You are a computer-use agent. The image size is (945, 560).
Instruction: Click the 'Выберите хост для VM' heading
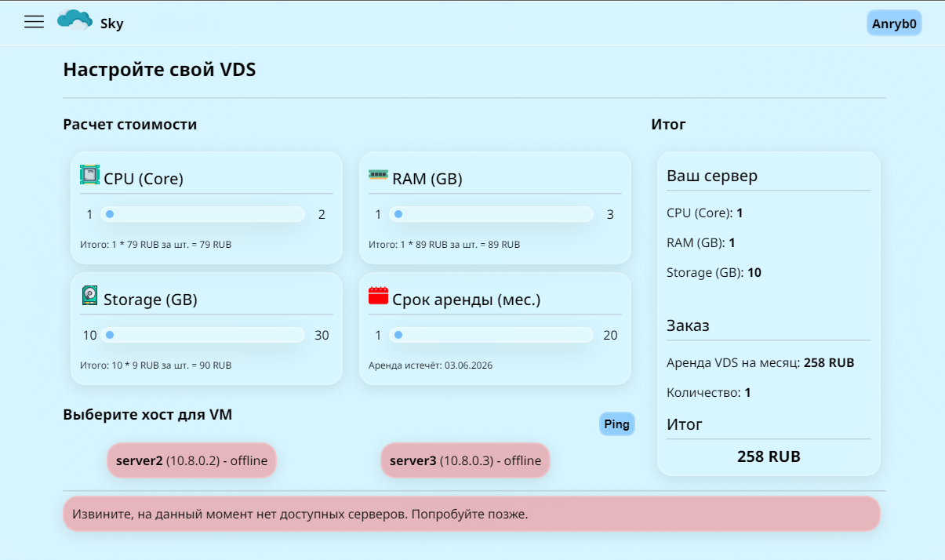point(147,415)
